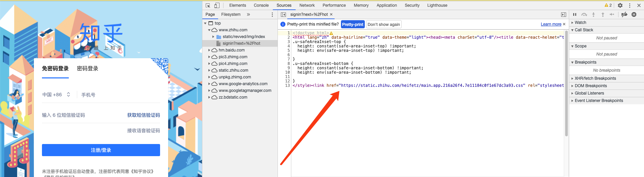Image resolution: width=644 pixels, height=177 pixels.
Task: Focus the 6 位短信验证码 input field
Action: [83, 115]
